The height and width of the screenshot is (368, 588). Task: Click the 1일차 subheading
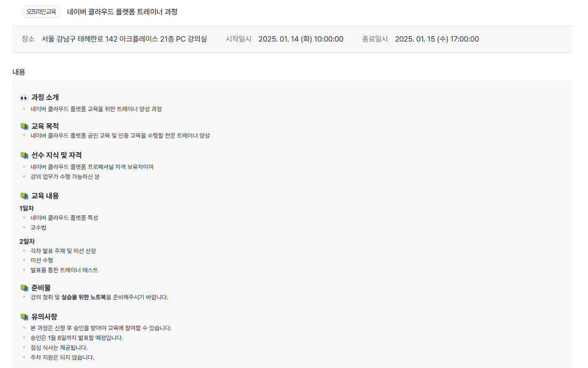[27, 208]
